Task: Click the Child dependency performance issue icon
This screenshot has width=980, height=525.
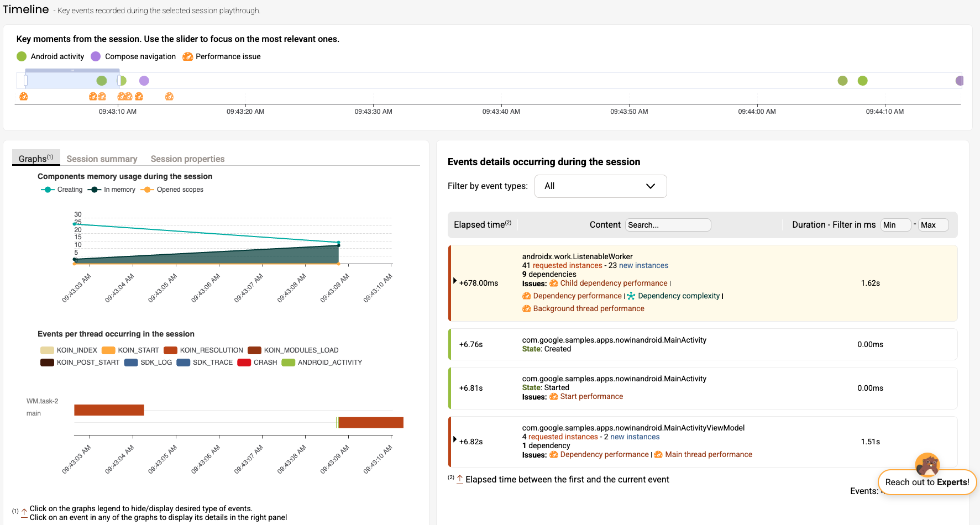Action: point(553,283)
